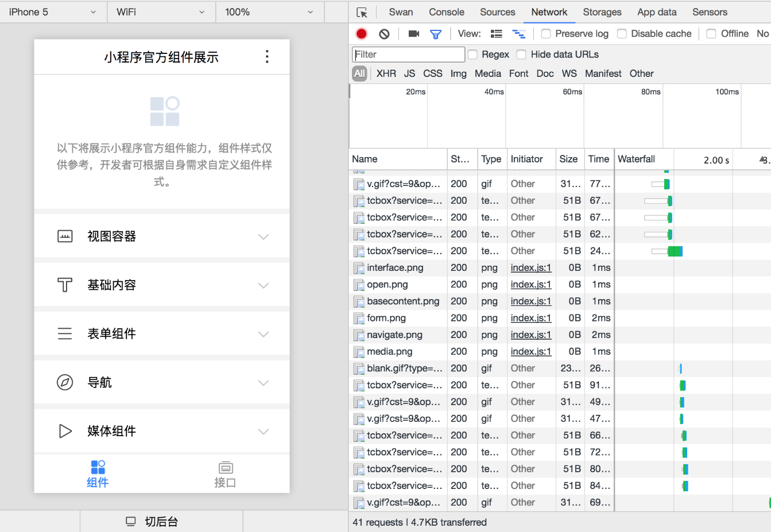Viewport: 771px width, 532px height.
Task: Clear the network request list
Action: (383, 33)
